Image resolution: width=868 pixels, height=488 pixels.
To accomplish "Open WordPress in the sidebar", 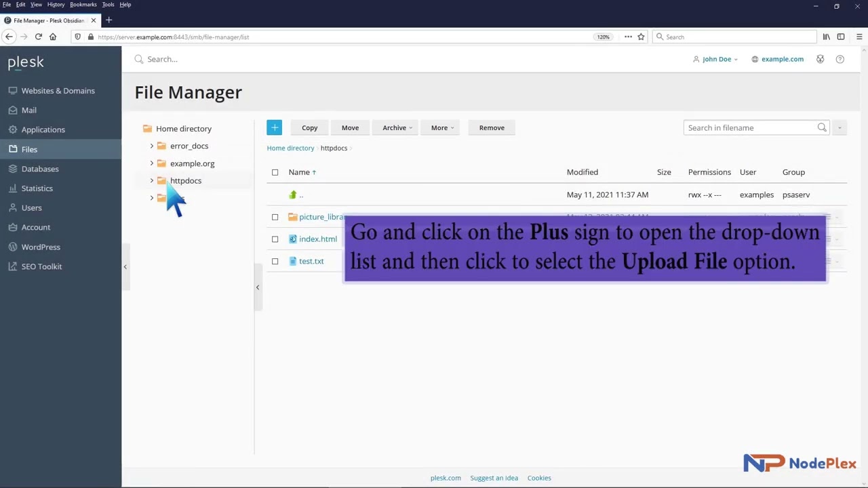I will 41,247.
